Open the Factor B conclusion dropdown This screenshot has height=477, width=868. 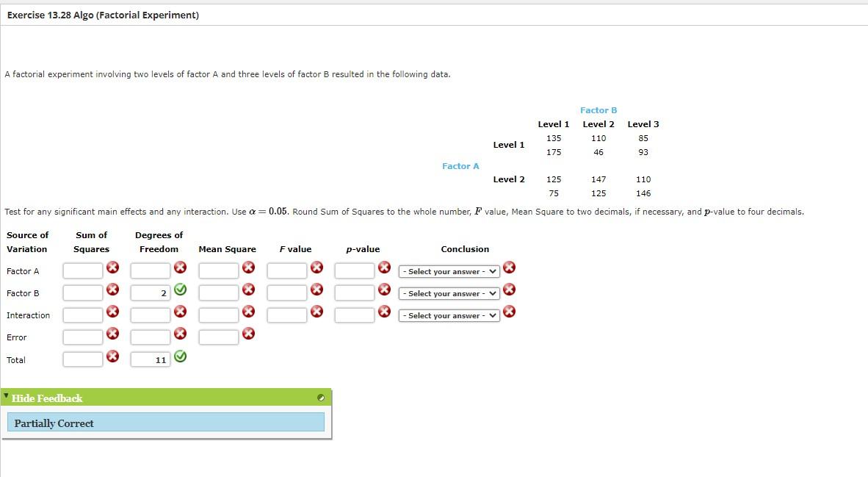449,294
